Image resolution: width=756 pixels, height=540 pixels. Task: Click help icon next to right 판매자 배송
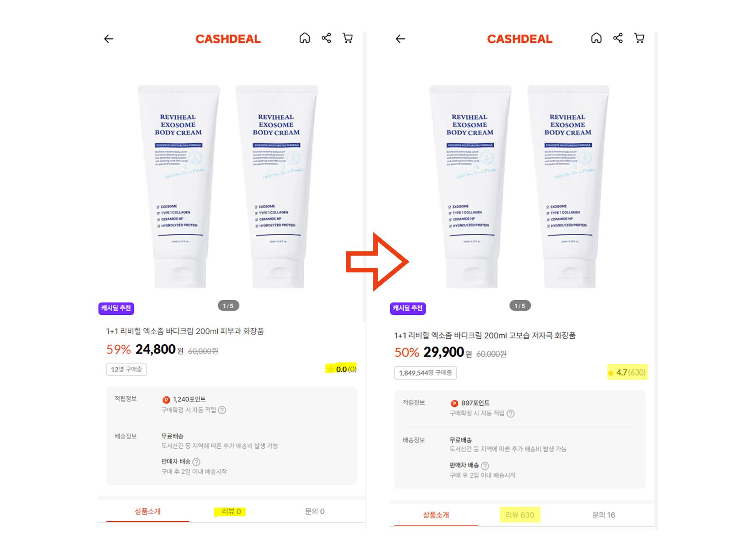click(485, 465)
